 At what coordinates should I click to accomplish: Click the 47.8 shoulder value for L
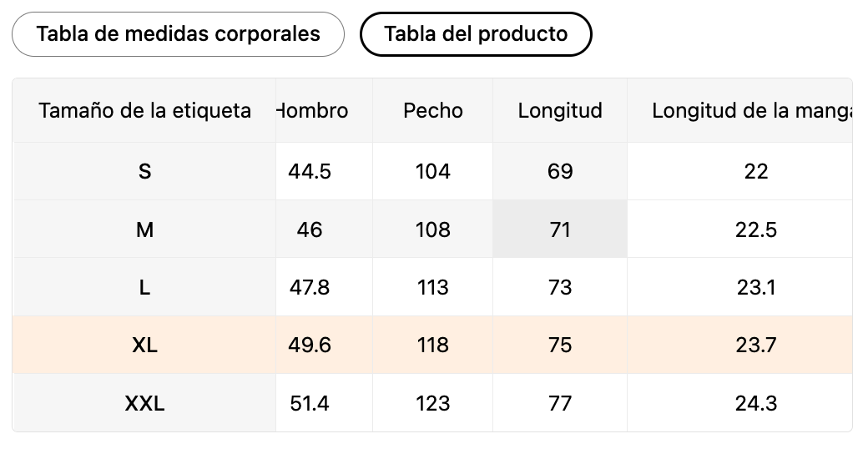click(x=310, y=287)
